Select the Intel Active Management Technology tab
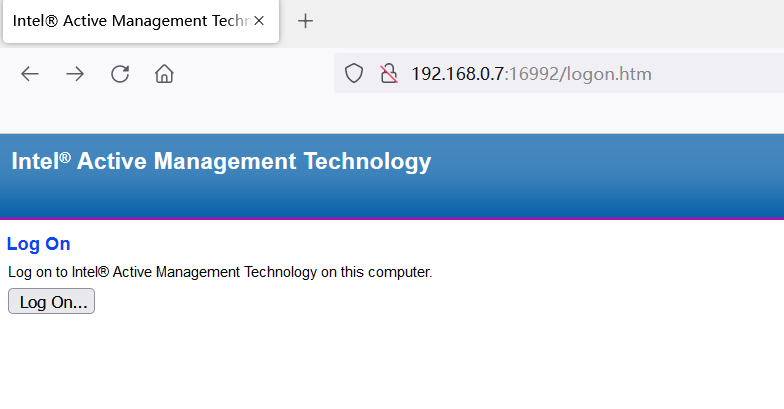 click(x=130, y=21)
